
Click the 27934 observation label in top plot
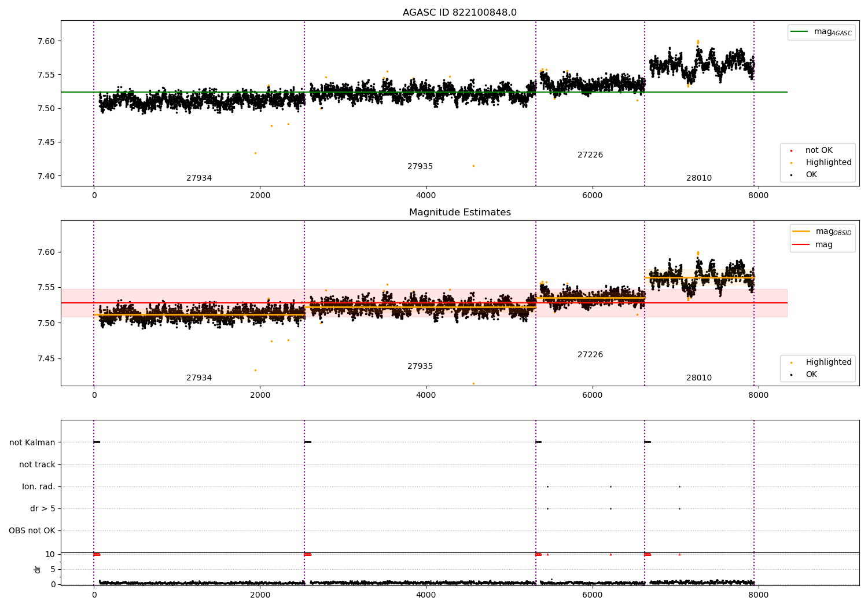[x=199, y=178]
